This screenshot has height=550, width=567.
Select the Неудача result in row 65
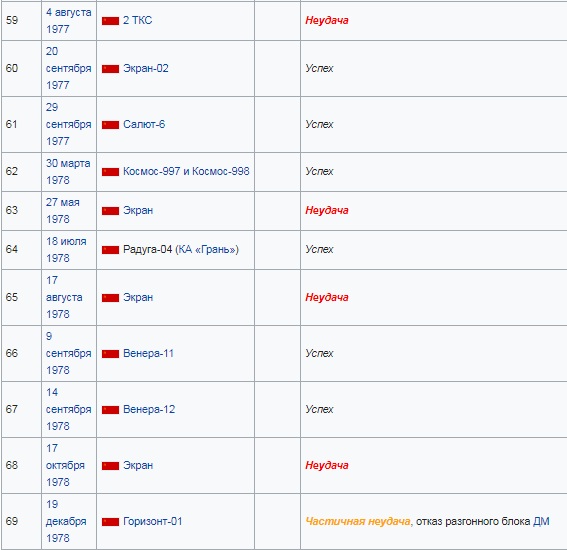pyautogui.click(x=327, y=298)
